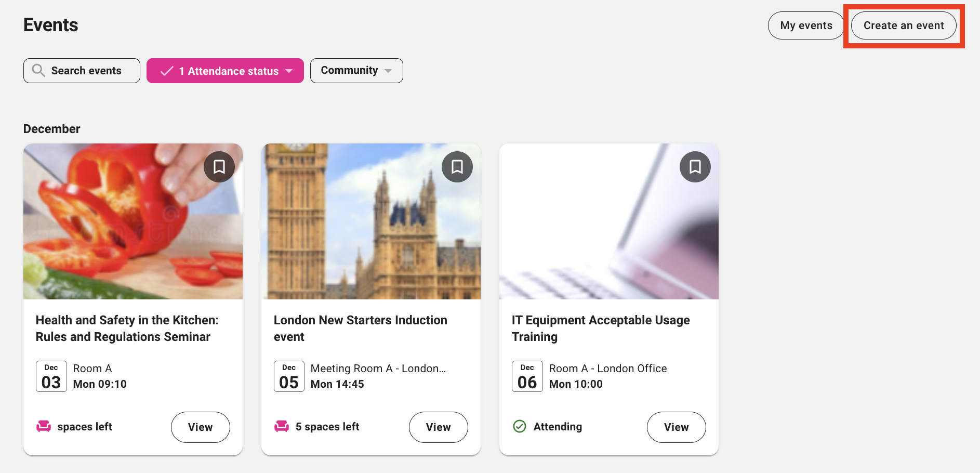Click the search magnifier icon
This screenshot has height=473, width=980.
(38, 71)
